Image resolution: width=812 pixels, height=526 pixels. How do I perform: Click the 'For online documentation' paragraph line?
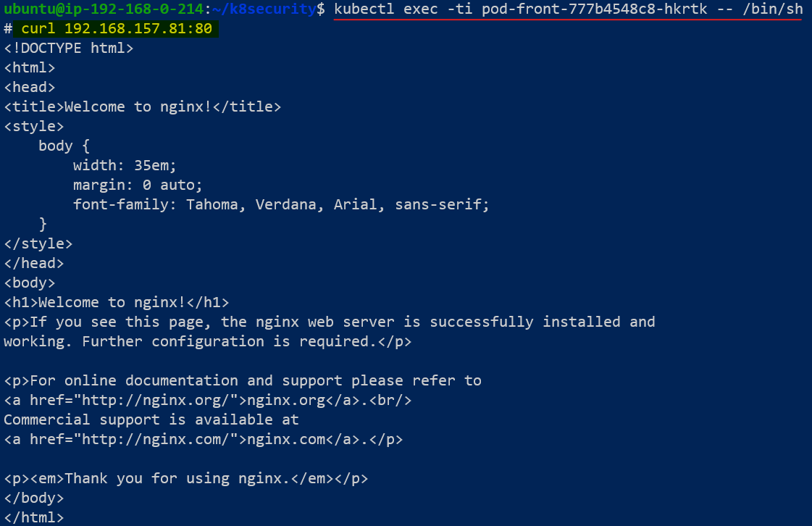click(x=243, y=380)
